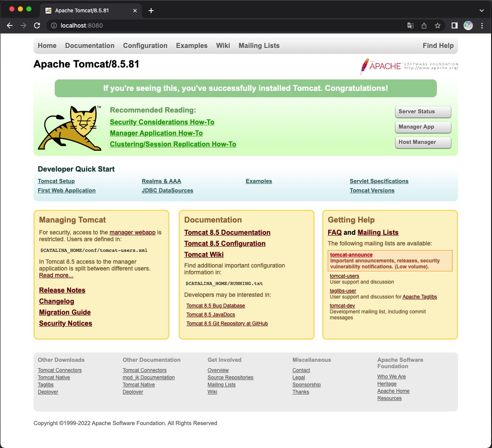Open the tomcat-announce mailing list
This screenshot has width=492, height=448.
coord(351,255)
